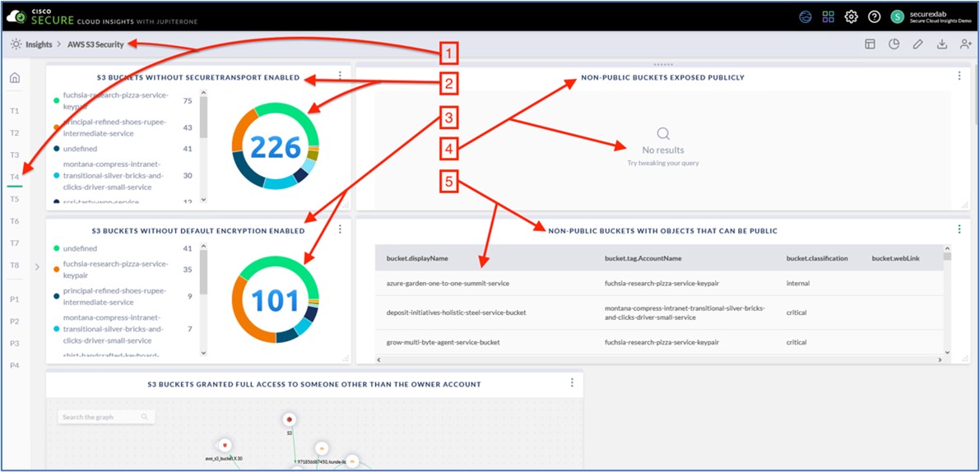Switch to the P4 sidebar tab

[14, 365]
